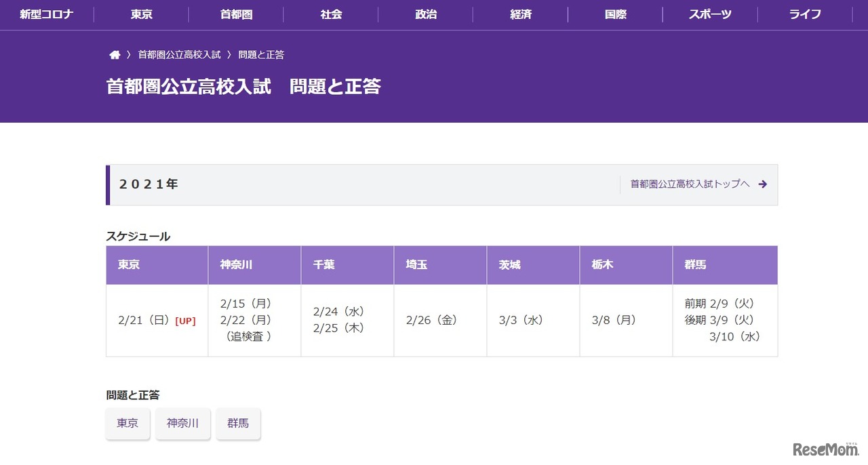
Task: Select the 政治 menu item
Action: (425, 14)
